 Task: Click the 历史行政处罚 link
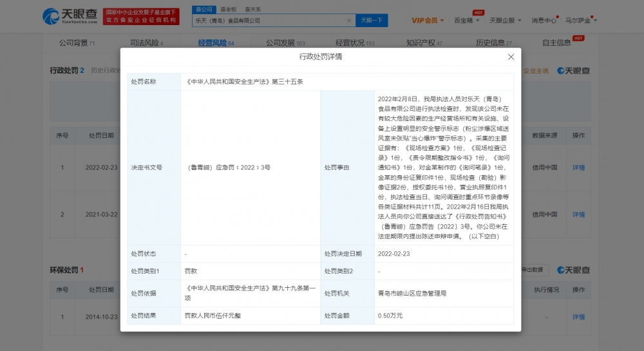tap(105, 71)
